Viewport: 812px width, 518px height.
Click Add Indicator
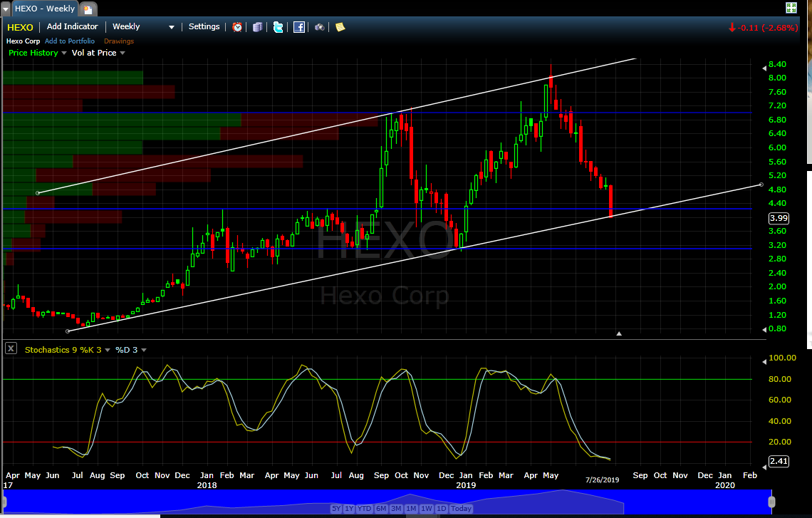coord(73,26)
